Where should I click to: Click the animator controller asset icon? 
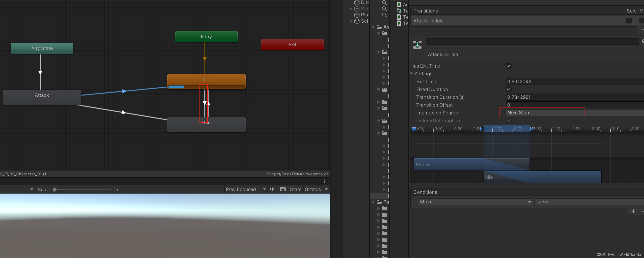[x=399, y=11]
